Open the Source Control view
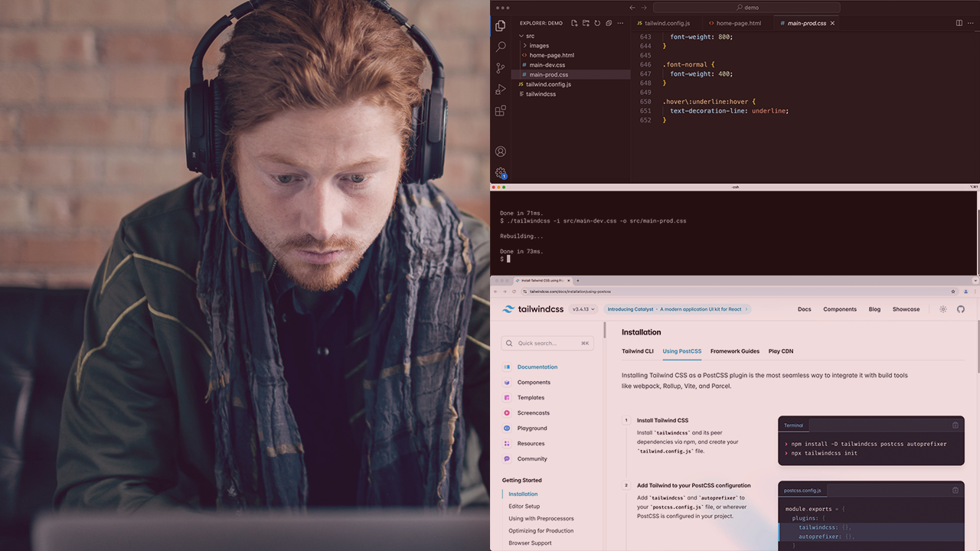This screenshot has height=551, width=980. (501, 68)
